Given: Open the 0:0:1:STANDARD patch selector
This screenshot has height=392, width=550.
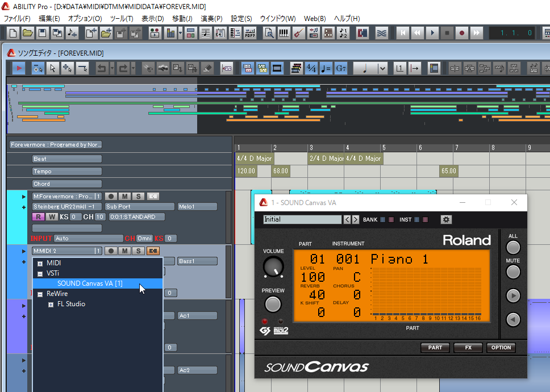Looking at the screenshot, I should [x=136, y=216].
